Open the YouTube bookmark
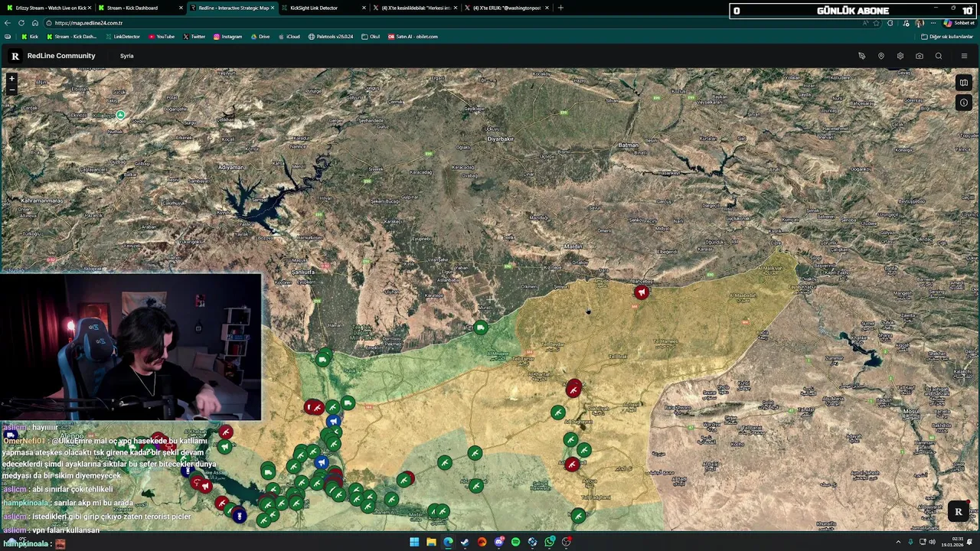The width and height of the screenshot is (980, 551). coord(162,37)
